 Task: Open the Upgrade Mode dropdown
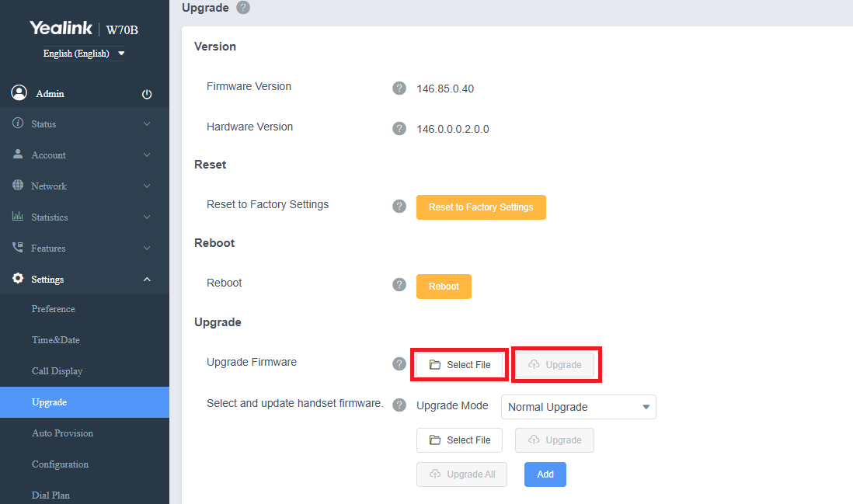coord(578,407)
